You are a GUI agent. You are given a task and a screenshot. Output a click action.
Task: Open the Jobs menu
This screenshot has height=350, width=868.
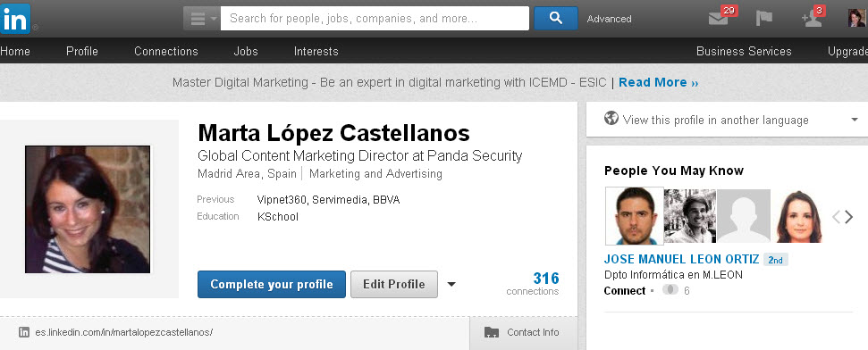[x=246, y=52]
